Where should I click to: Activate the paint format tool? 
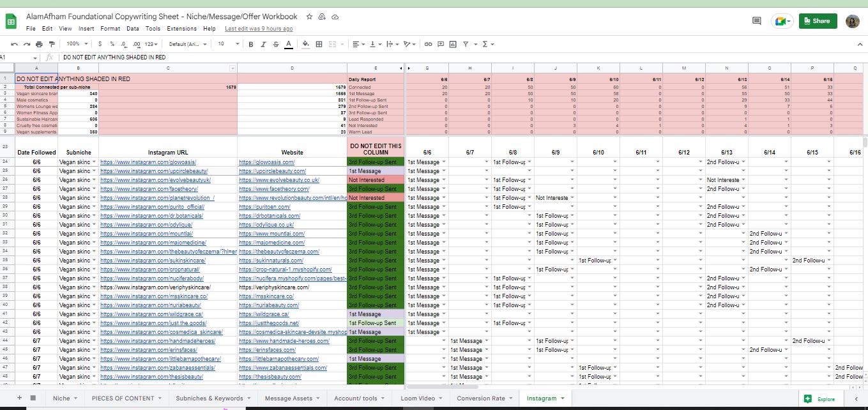pyautogui.click(x=51, y=44)
